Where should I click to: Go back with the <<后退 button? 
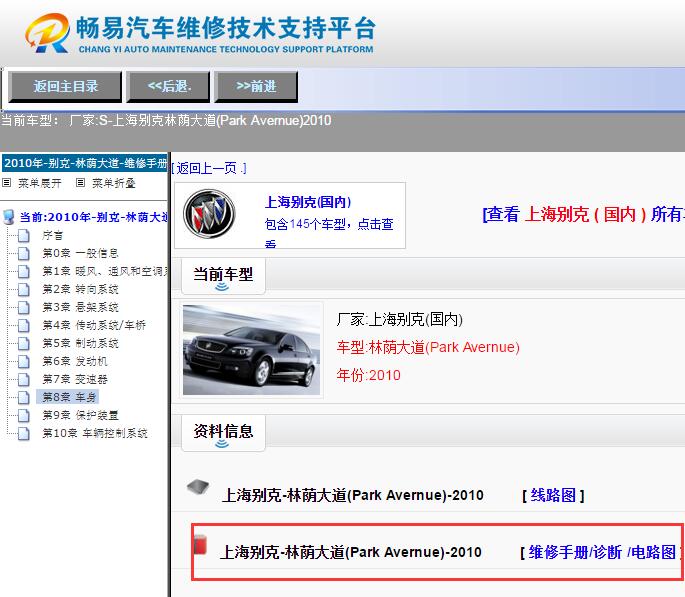[x=168, y=86]
